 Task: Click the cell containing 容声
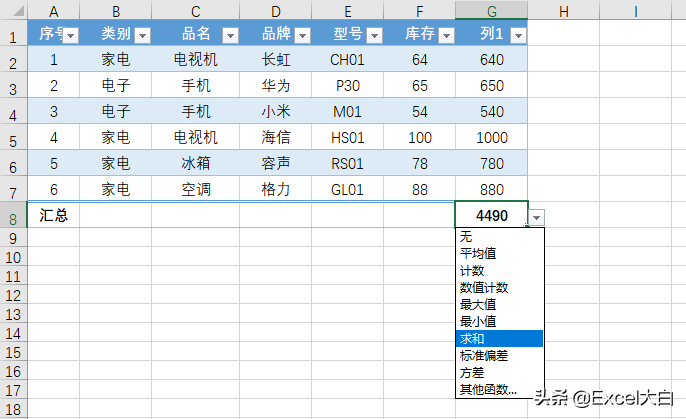point(276,163)
